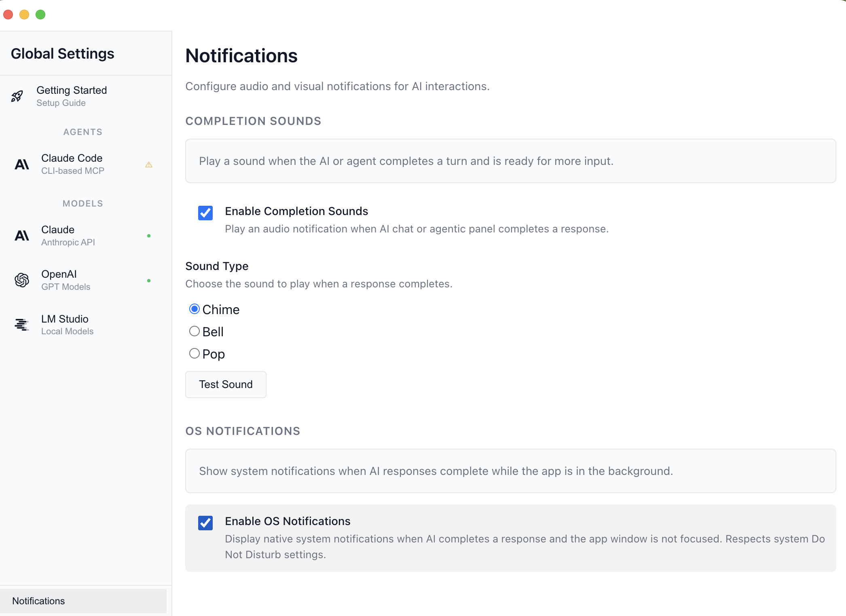Click the green status dot beside Claude

tap(149, 236)
